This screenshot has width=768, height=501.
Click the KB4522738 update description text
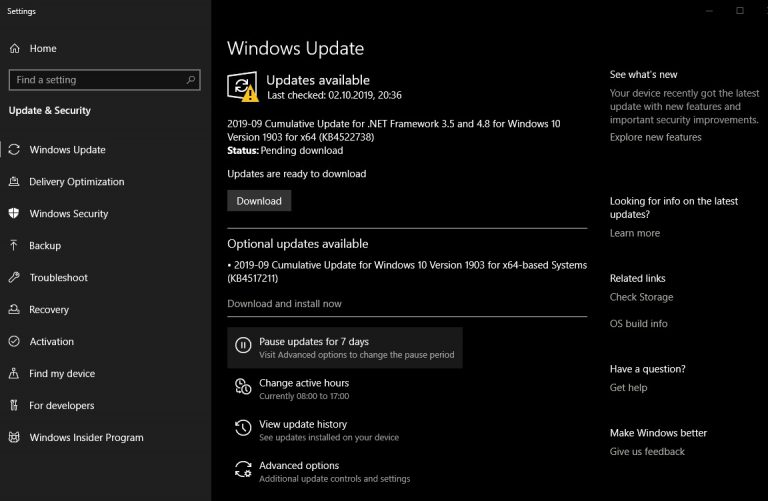coord(394,130)
